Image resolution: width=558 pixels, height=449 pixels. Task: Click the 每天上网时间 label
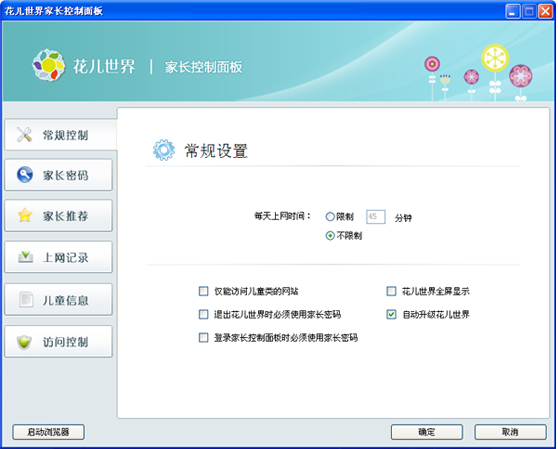[283, 216]
